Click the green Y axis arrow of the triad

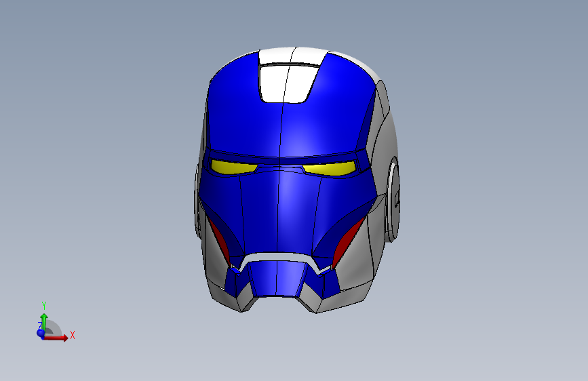tap(44, 322)
